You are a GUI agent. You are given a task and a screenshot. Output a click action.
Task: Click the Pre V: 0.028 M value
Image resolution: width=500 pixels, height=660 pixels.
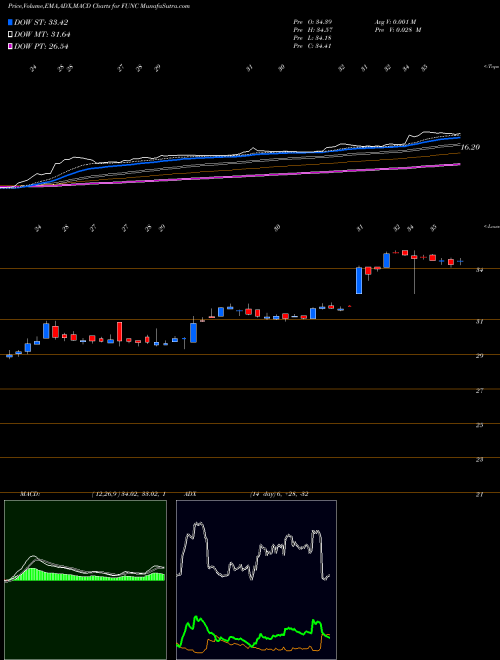coord(399,30)
